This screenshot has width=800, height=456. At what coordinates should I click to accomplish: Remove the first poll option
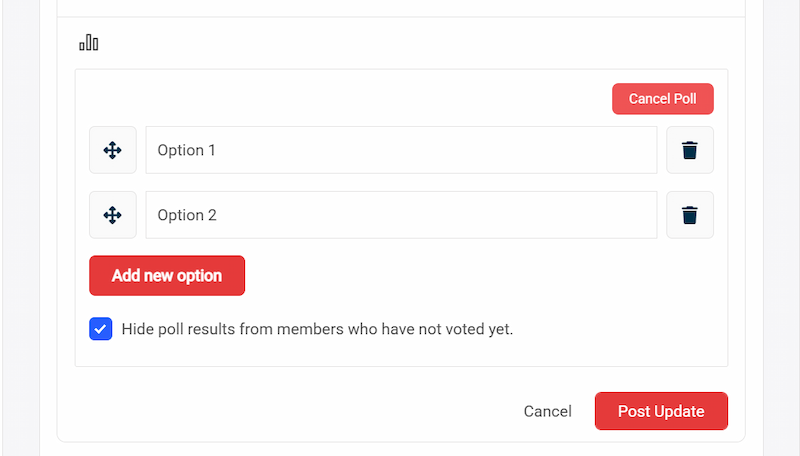(x=690, y=150)
